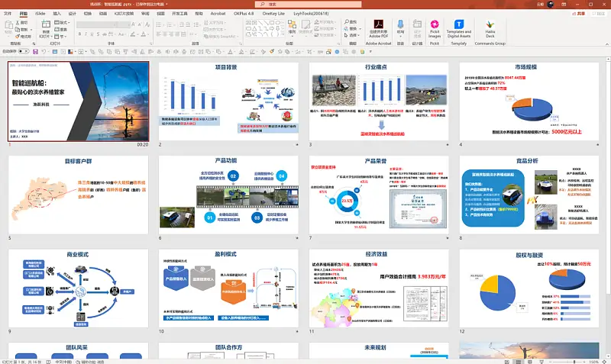Expand the Shapes gallery arrow
Screen dimensions: 611x364
tap(283, 34)
